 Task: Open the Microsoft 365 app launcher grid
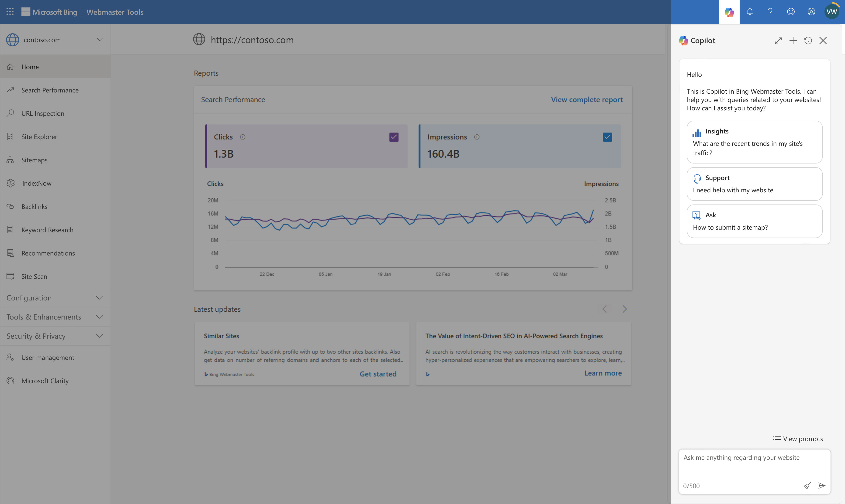[x=10, y=11]
